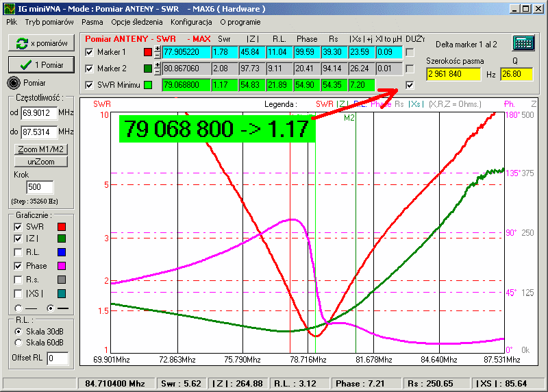Image resolution: width=548 pixels, height=392 pixels.
Task: Click the calculator icon near Delta marker
Action: (x=523, y=42)
